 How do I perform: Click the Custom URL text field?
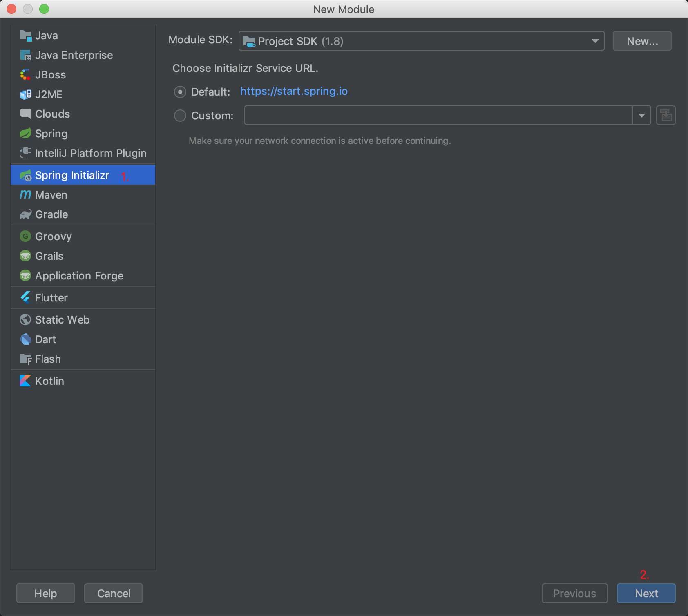pyautogui.click(x=438, y=115)
